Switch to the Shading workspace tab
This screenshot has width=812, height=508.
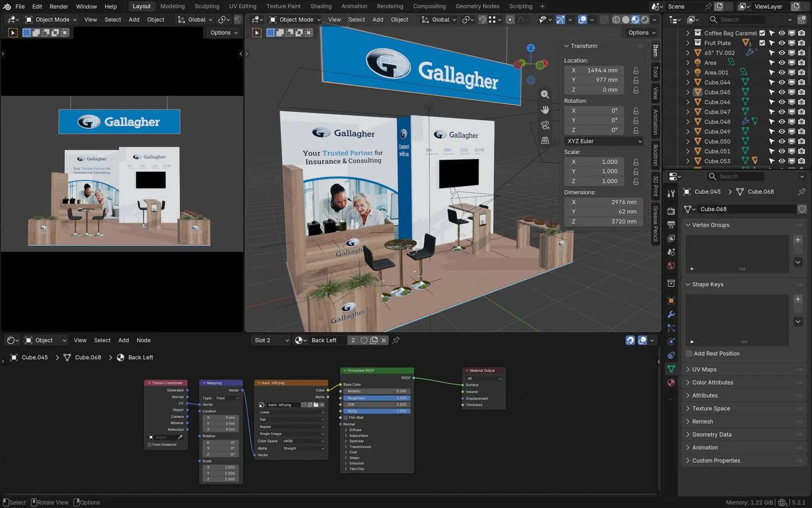pyautogui.click(x=321, y=6)
